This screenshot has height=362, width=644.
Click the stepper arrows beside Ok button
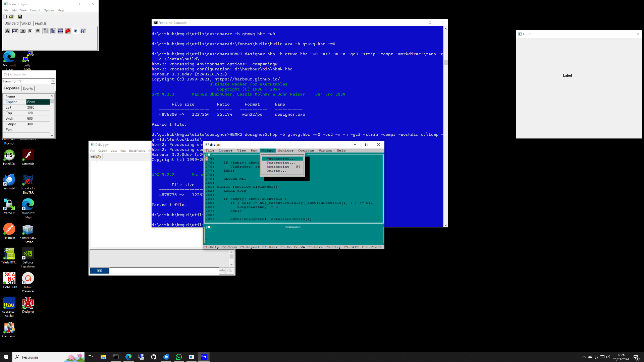click(222, 271)
